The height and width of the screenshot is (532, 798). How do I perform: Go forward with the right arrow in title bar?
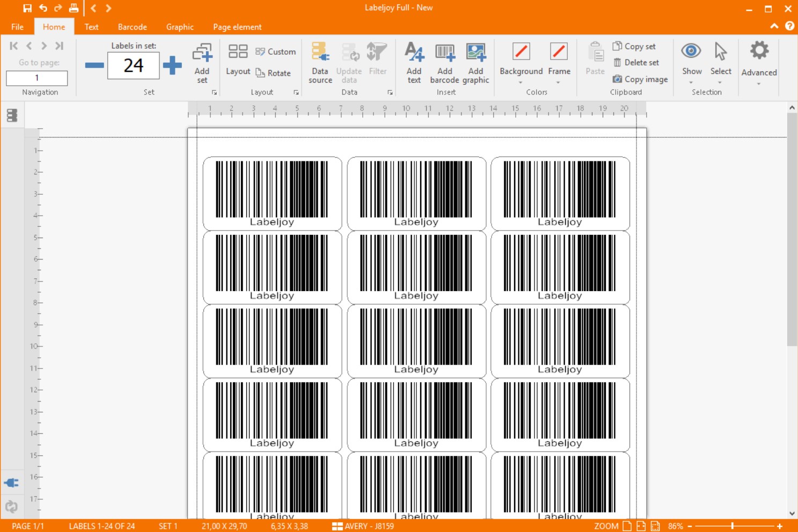(108, 8)
